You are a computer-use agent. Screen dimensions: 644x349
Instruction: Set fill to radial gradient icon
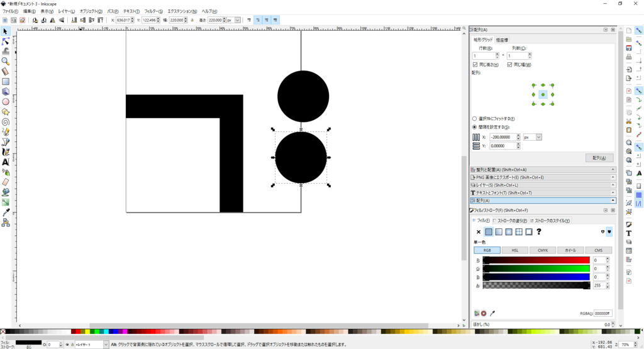[x=508, y=232]
